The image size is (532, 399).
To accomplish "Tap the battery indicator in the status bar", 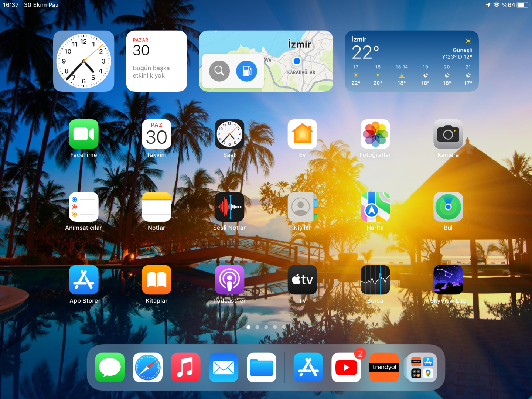I will (523, 5).
